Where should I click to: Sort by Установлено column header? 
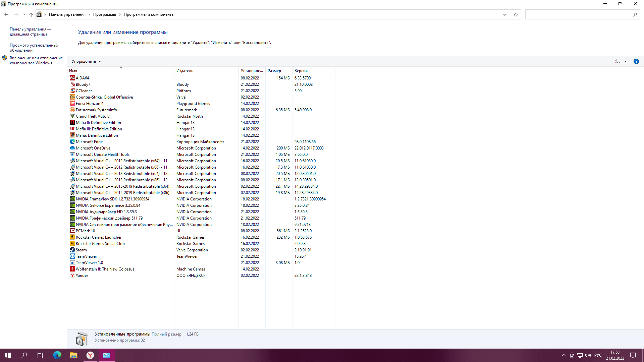point(252,71)
